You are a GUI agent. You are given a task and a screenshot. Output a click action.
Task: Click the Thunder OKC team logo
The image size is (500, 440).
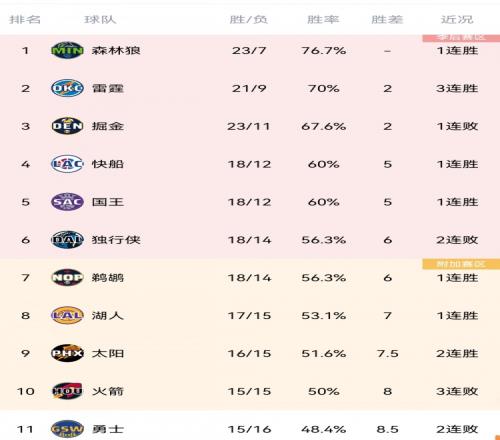pos(67,88)
